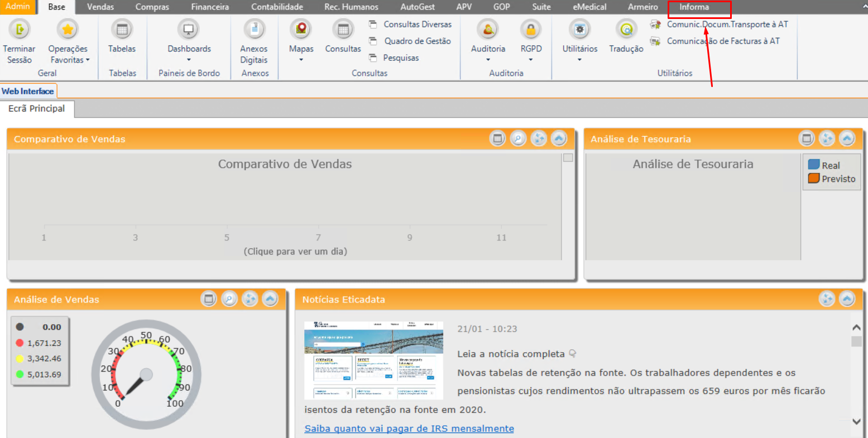Click the news article thumbnail image

pos(373,360)
